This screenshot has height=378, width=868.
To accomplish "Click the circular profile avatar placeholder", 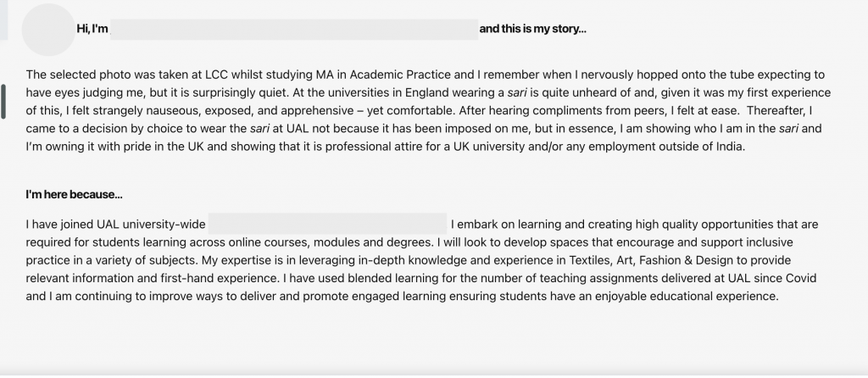I will click(x=48, y=30).
